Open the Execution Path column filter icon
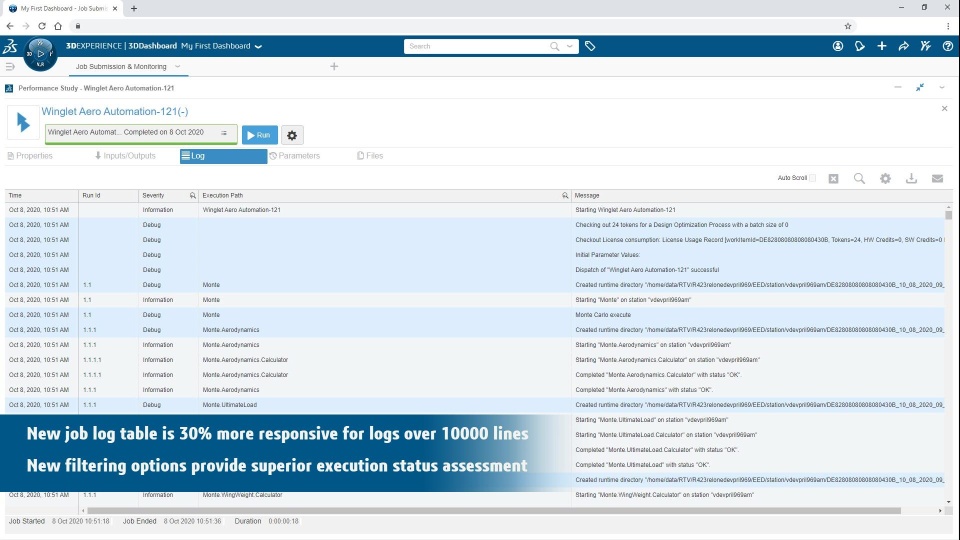The image size is (960, 540). pyautogui.click(x=565, y=195)
